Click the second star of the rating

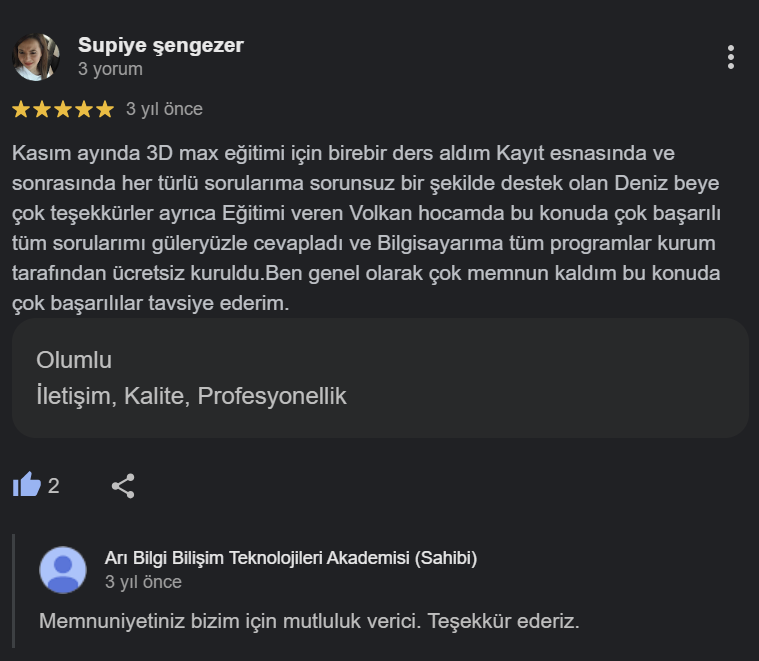[x=42, y=109]
